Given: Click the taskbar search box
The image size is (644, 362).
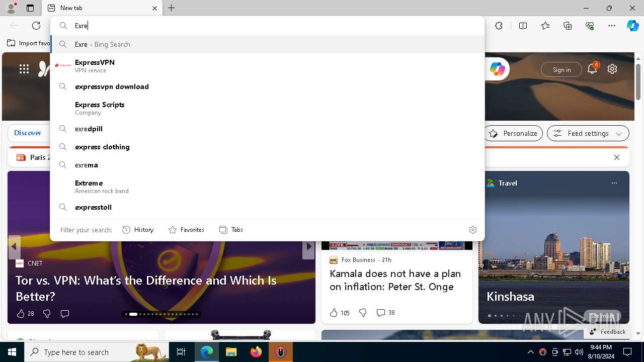Looking at the screenshot, I should coord(97,352).
